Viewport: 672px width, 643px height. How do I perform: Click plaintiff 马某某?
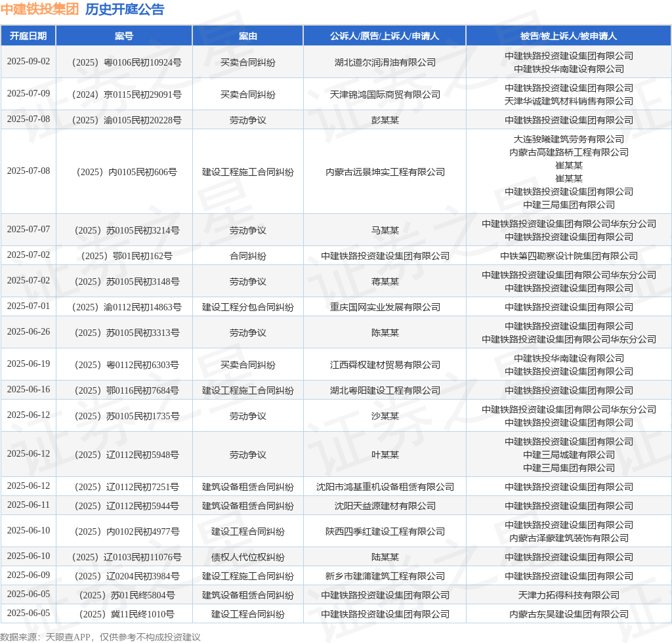[x=385, y=230]
